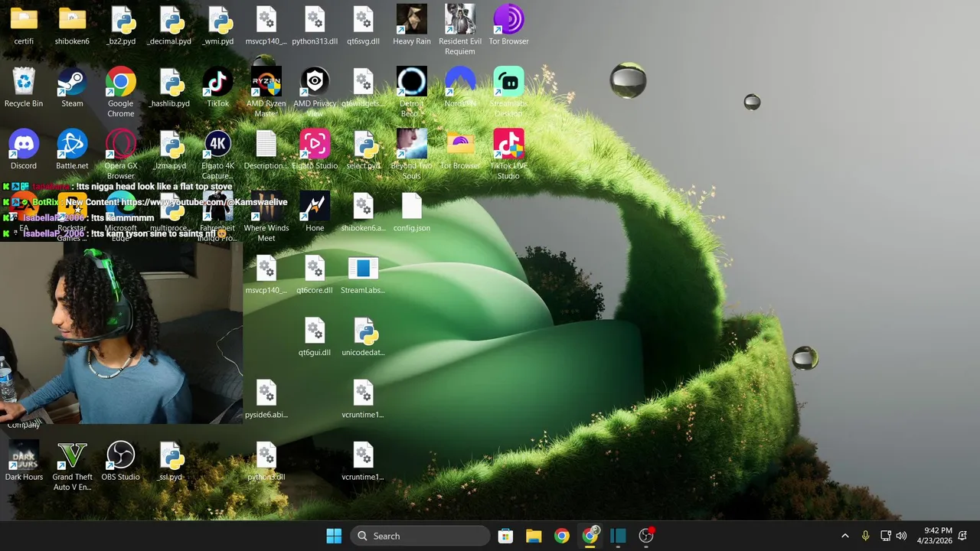
Task: Select the qt6svg.dll file
Action: [x=363, y=25]
